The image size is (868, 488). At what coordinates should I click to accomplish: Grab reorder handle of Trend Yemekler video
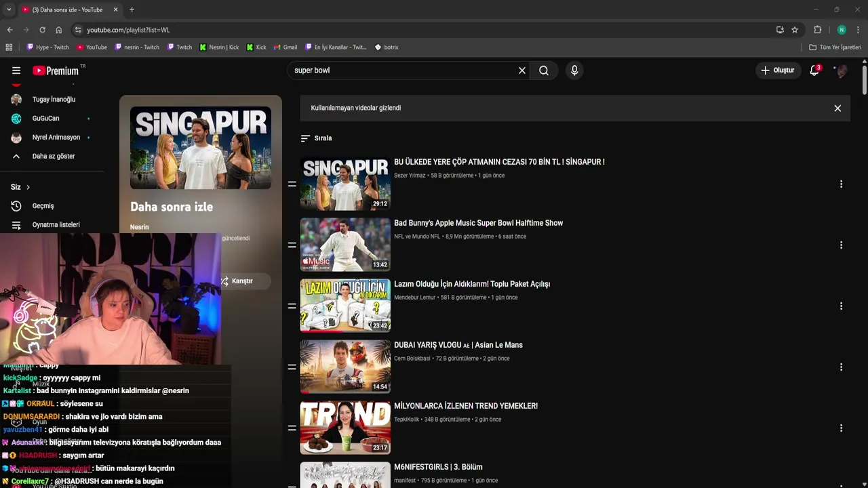click(292, 428)
